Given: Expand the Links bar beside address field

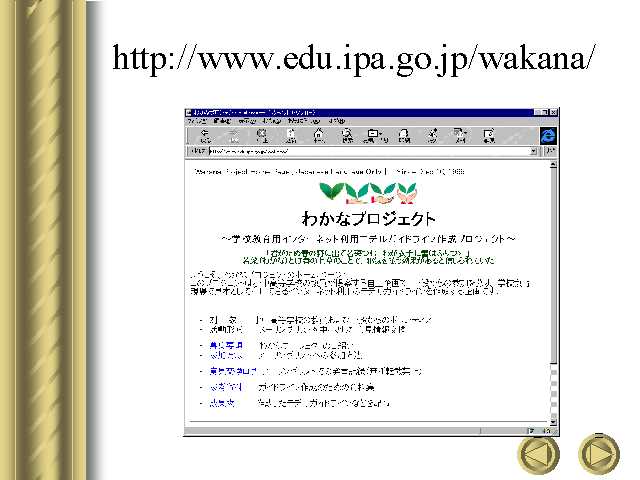Looking at the screenshot, I should [x=551, y=151].
